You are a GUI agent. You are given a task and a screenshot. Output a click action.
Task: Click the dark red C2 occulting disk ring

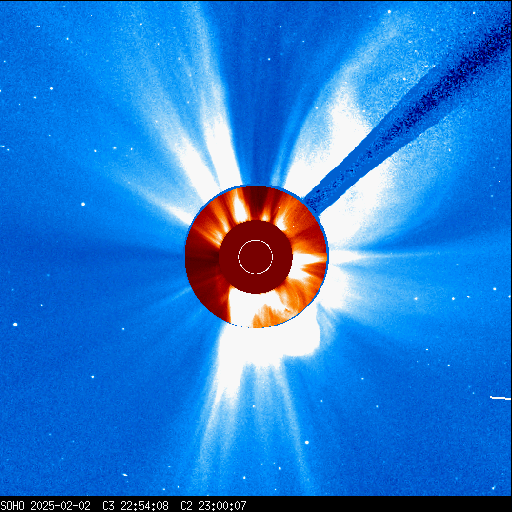pos(256,257)
